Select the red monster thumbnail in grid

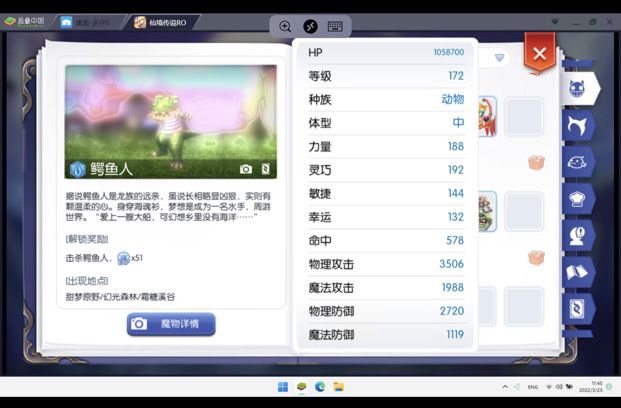pyautogui.click(x=487, y=116)
